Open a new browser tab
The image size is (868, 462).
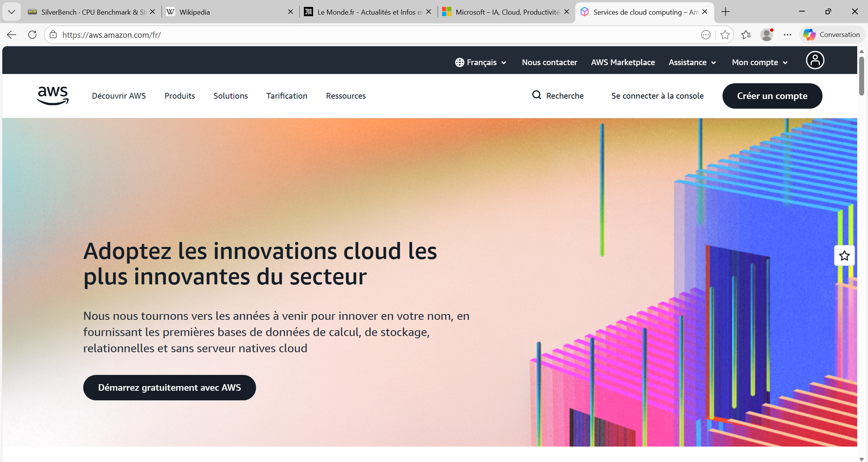[726, 12]
